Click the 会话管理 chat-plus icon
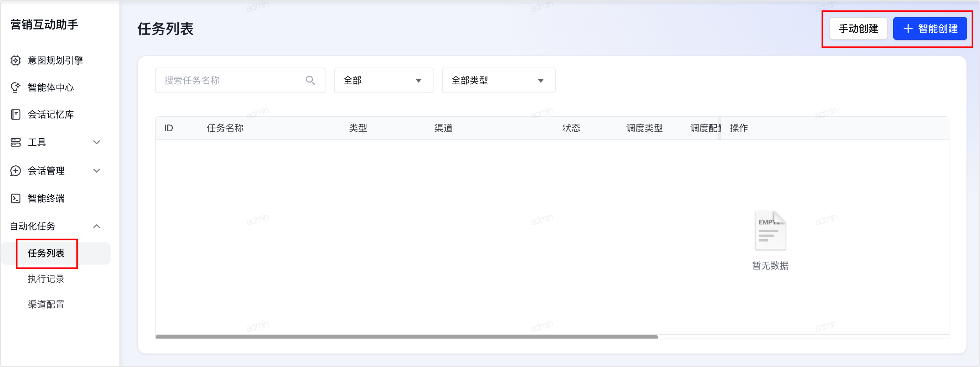This screenshot has height=367, width=980. [16, 171]
